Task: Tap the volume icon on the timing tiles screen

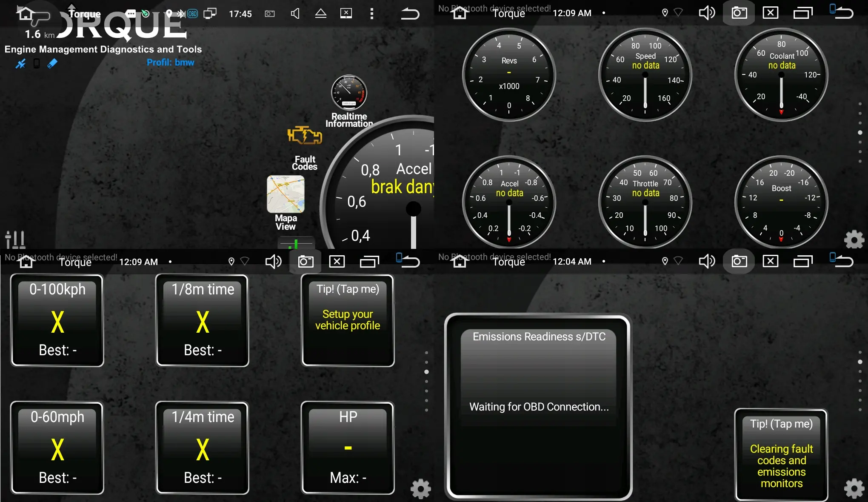Action: coord(273,261)
